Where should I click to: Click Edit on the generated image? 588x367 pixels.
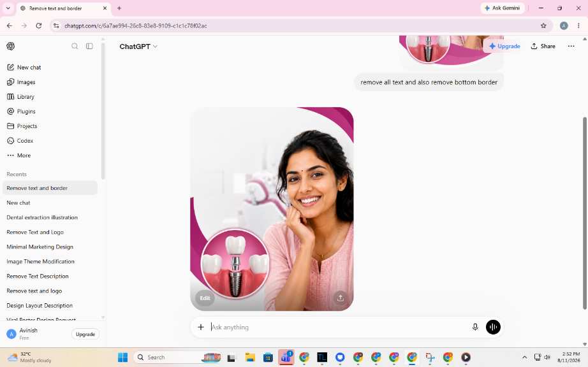click(x=205, y=298)
